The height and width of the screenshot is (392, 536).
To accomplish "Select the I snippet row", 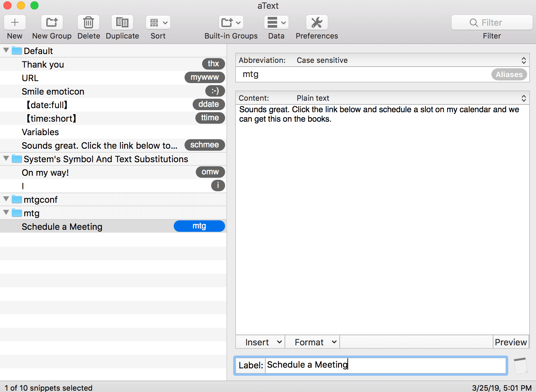I will [113, 186].
